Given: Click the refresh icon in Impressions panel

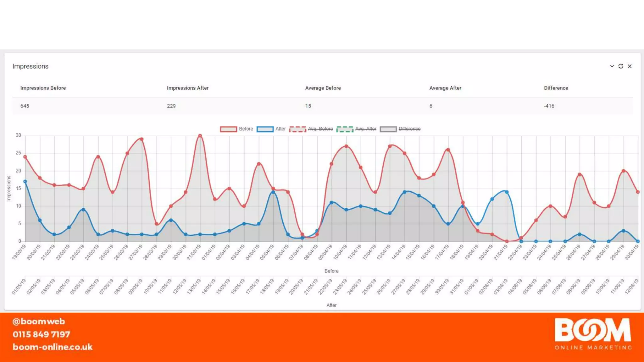Looking at the screenshot, I should click(x=621, y=66).
